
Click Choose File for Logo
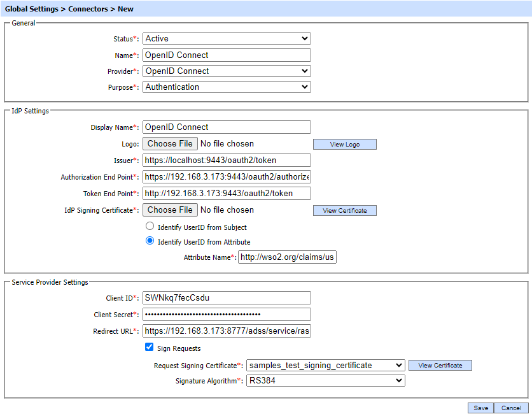coord(170,144)
